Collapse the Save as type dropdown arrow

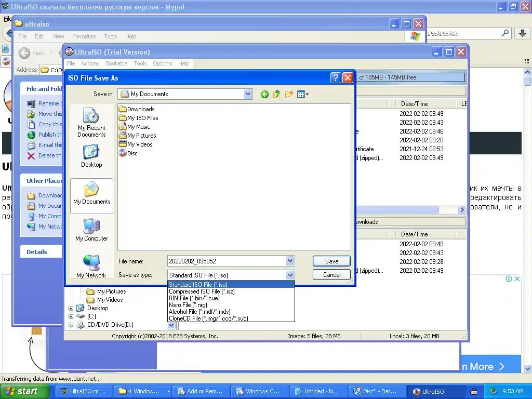pos(290,275)
